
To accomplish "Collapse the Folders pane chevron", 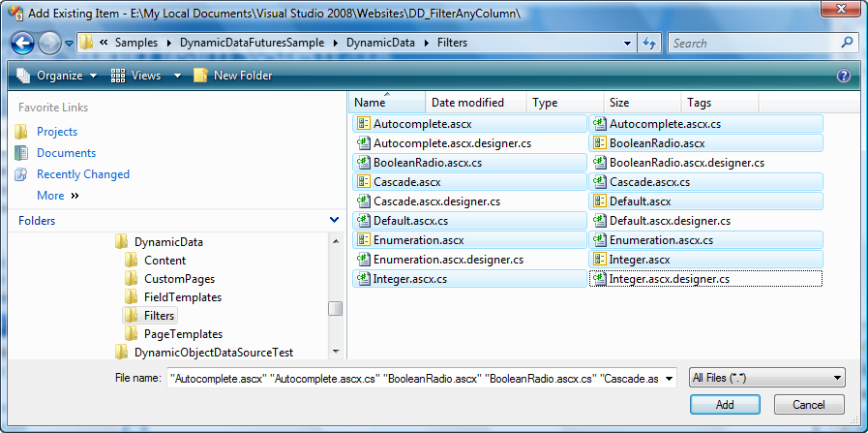I will (x=334, y=220).
